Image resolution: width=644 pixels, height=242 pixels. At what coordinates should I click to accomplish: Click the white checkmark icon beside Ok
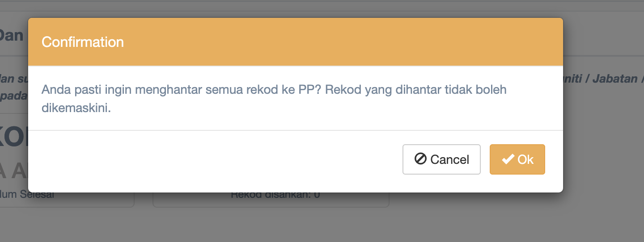click(x=508, y=159)
